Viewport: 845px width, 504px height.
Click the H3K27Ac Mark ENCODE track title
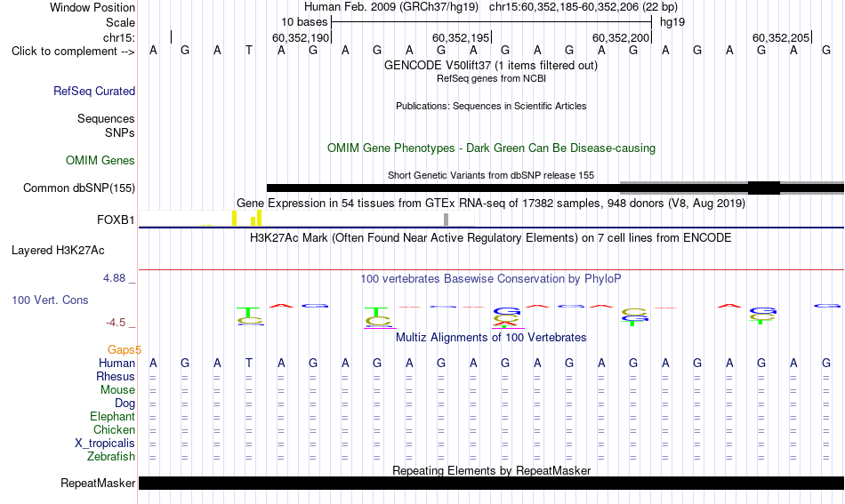[491, 238]
